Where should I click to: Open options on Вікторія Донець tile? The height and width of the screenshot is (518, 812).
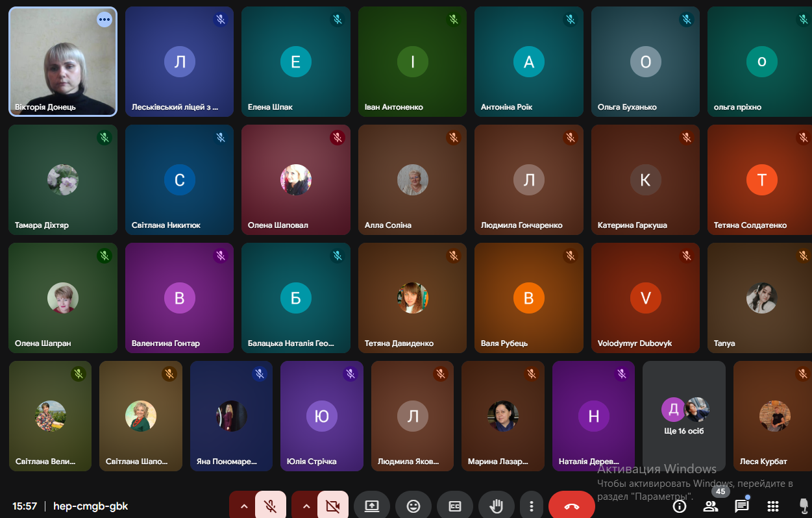[x=105, y=19]
